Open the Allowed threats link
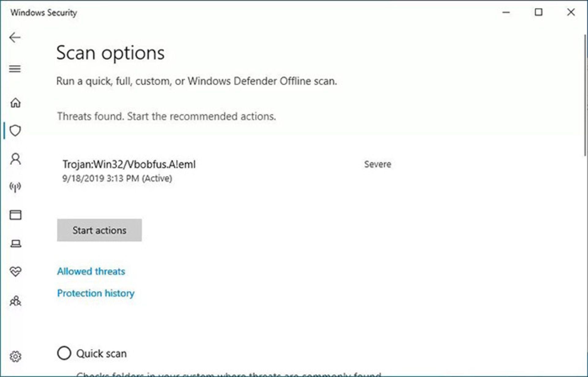Image resolution: width=588 pixels, height=377 pixels. tap(91, 271)
